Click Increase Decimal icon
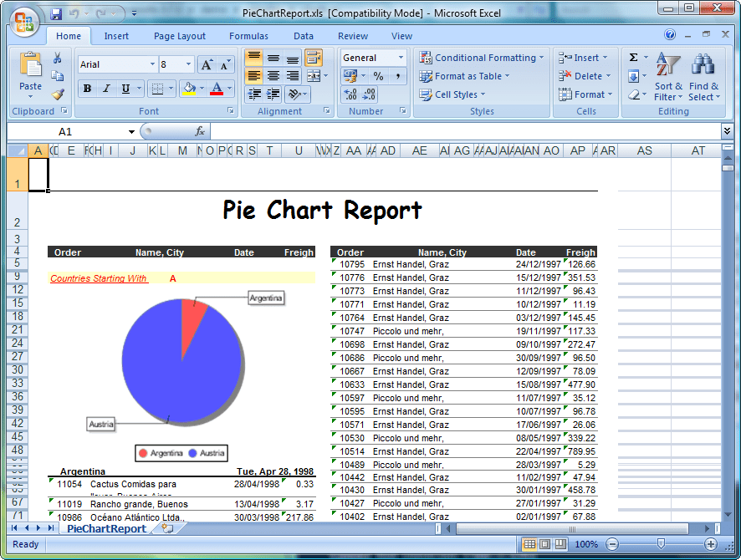Screen dimensions: 741x560 tap(350, 94)
